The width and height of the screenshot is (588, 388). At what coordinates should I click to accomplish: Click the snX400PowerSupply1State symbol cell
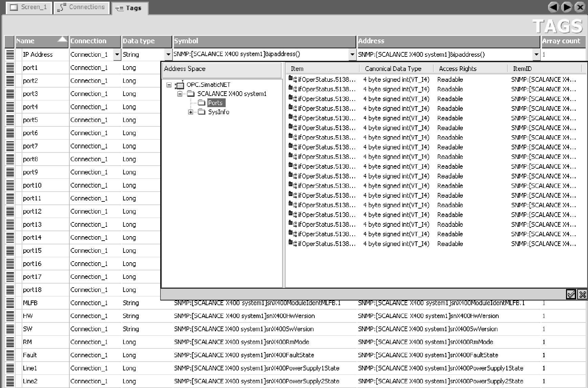click(264, 368)
